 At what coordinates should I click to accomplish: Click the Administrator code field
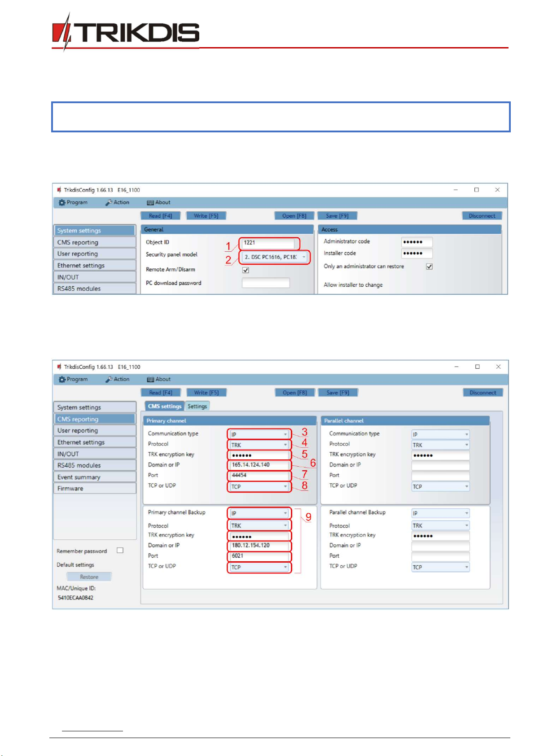click(417, 242)
